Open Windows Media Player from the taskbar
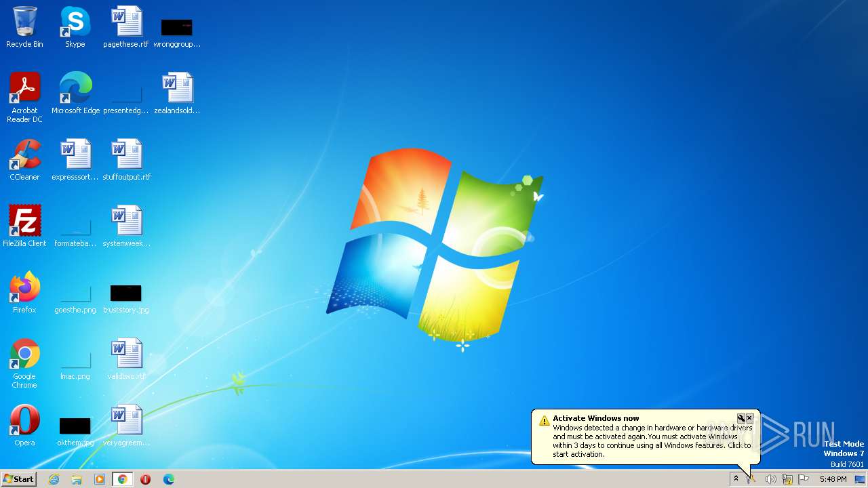Image resolution: width=868 pixels, height=488 pixels. (100, 479)
